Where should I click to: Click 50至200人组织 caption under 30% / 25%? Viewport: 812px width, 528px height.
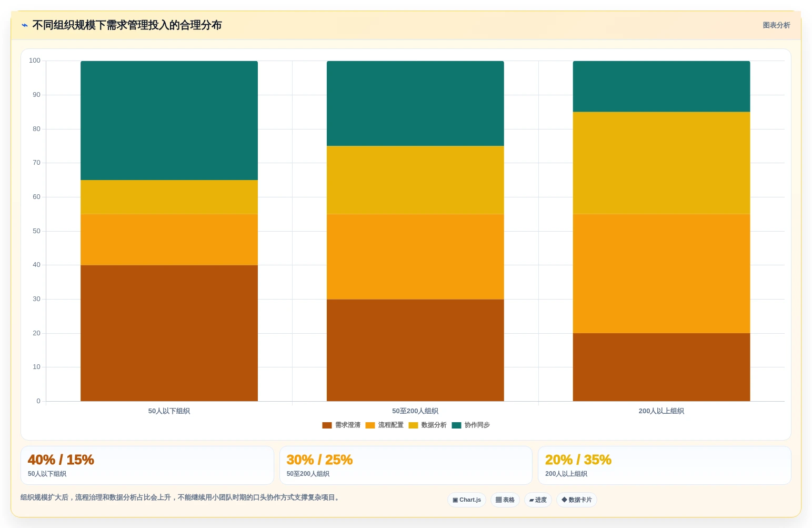[x=308, y=474]
